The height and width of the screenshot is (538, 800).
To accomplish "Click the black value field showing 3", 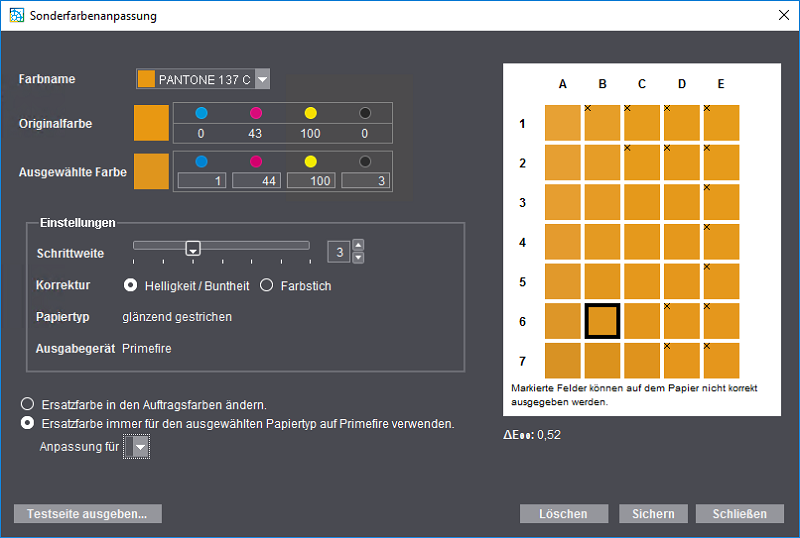I will click(x=365, y=180).
